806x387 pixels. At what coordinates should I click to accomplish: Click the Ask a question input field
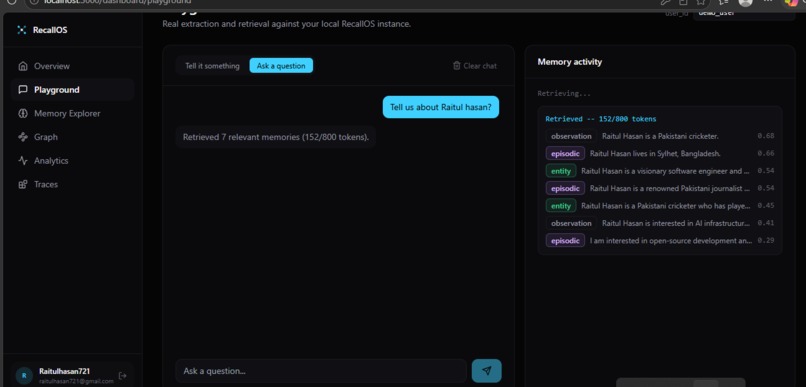pyautogui.click(x=321, y=371)
